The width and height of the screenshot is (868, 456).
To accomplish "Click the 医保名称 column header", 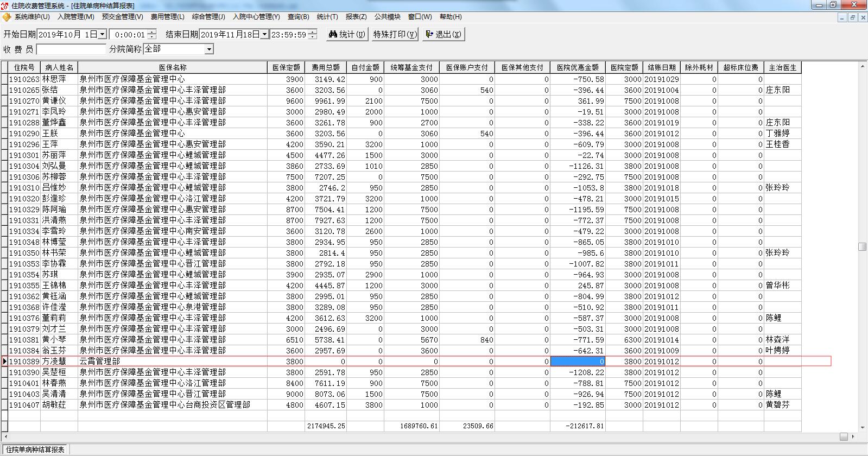I will point(173,68).
